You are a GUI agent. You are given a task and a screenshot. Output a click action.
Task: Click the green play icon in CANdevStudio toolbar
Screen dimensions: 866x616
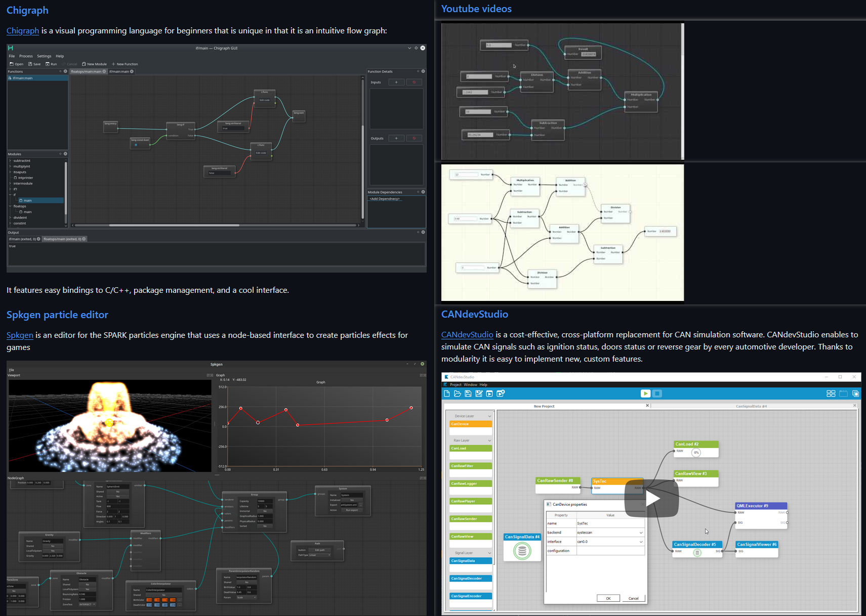[x=645, y=393]
